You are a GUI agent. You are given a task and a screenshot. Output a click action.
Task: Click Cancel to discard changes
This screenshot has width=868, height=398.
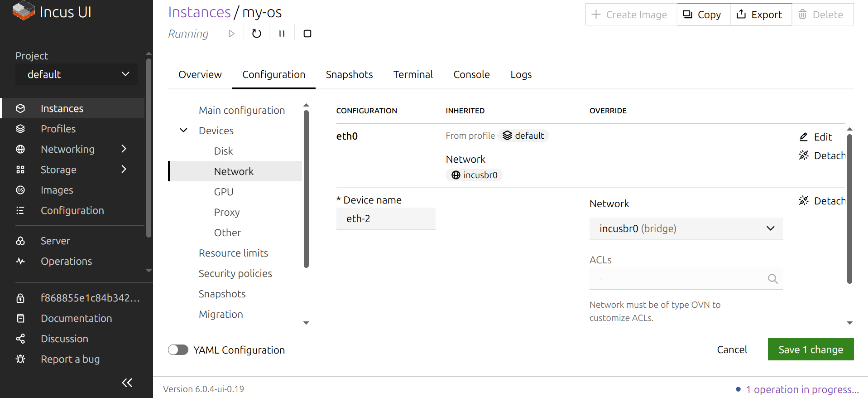[732, 349]
